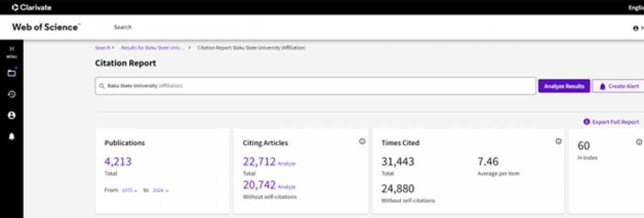
Task: Open the 1975 start year dropdown
Action: (129, 190)
